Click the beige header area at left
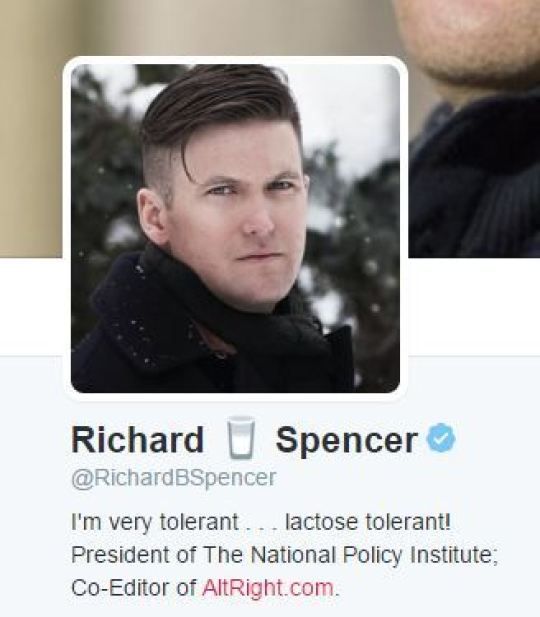The height and width of the screenshot is (617, 540). point(31,128)
